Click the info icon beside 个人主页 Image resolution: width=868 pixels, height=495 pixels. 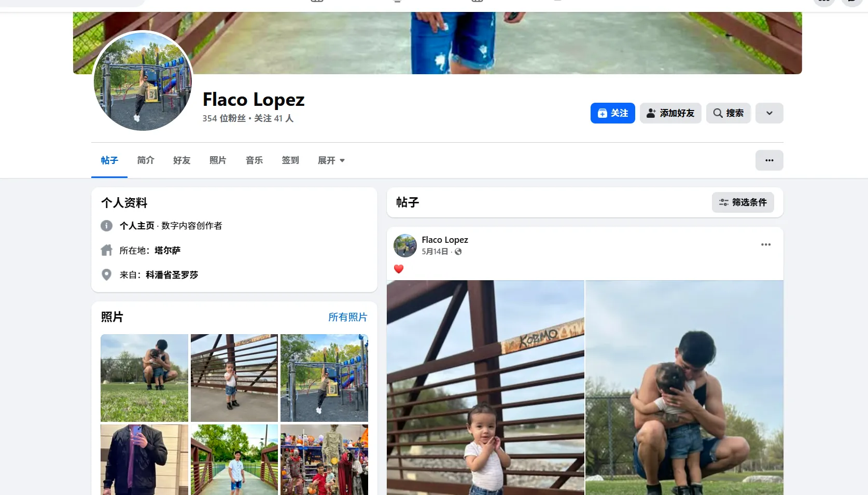coord(106,226)
